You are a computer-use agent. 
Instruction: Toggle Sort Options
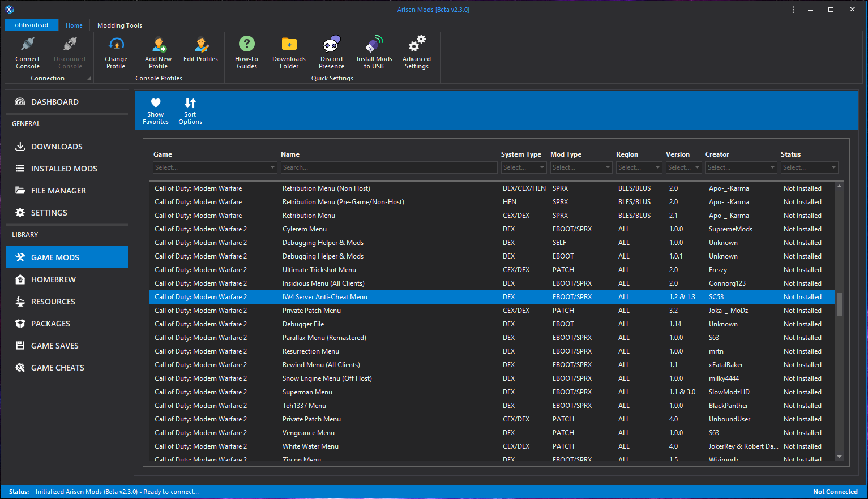pos(190,110)
